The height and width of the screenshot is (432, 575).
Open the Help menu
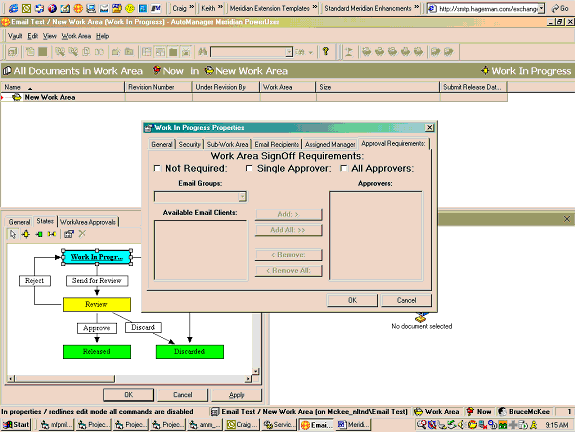coord(102,36)
